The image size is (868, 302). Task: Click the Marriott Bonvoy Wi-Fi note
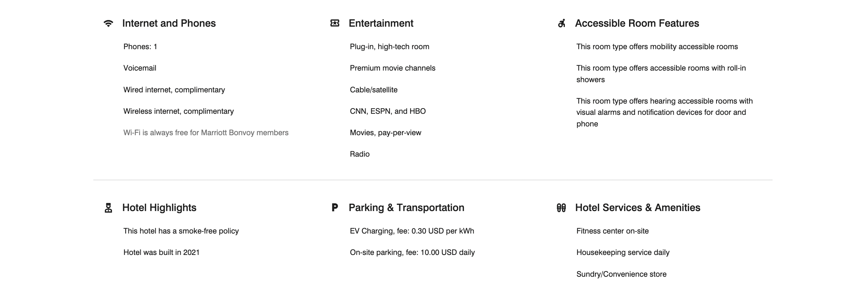click(206, 133)
